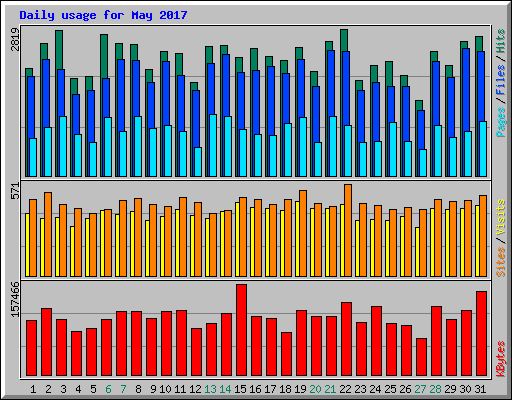Image resolution: width=512 pixels, height=400 pixels.
Task: Click day 30 on the x-axis
Action: (465, 389)
